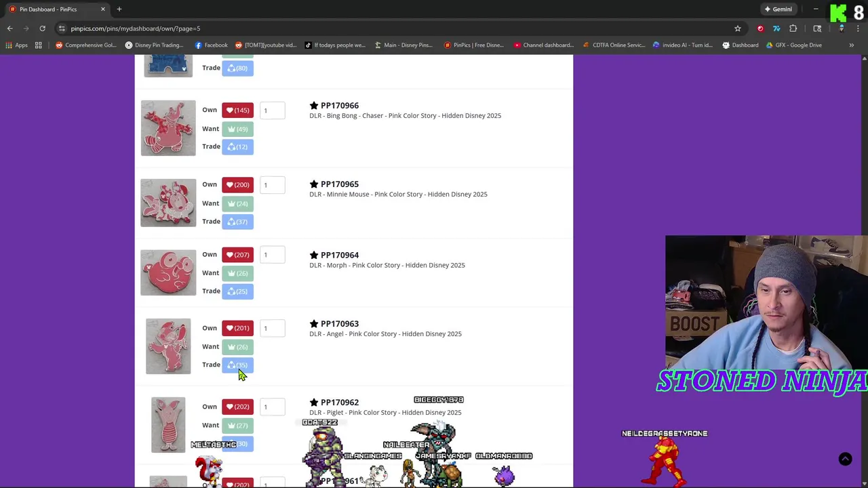868x488 pixels.
Task: Click the star icon beside PP170962
Action: pyautogui.click(x=314, y=403)
